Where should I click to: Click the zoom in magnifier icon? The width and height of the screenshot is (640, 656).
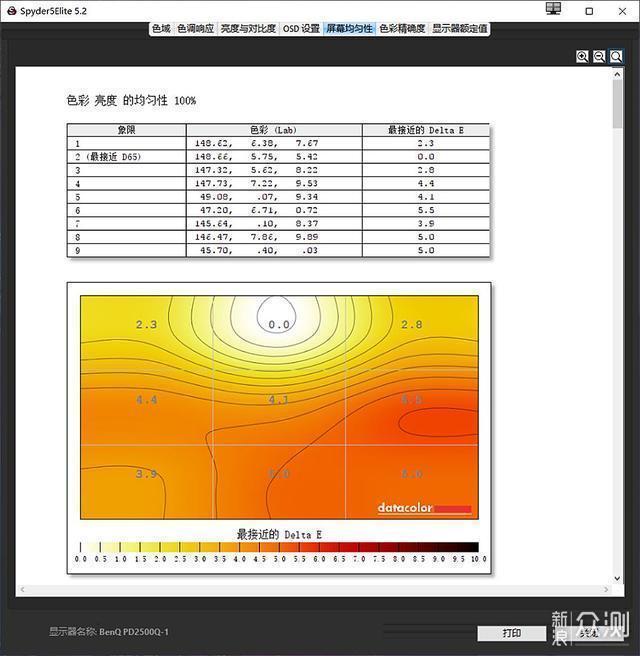[582, 56]
